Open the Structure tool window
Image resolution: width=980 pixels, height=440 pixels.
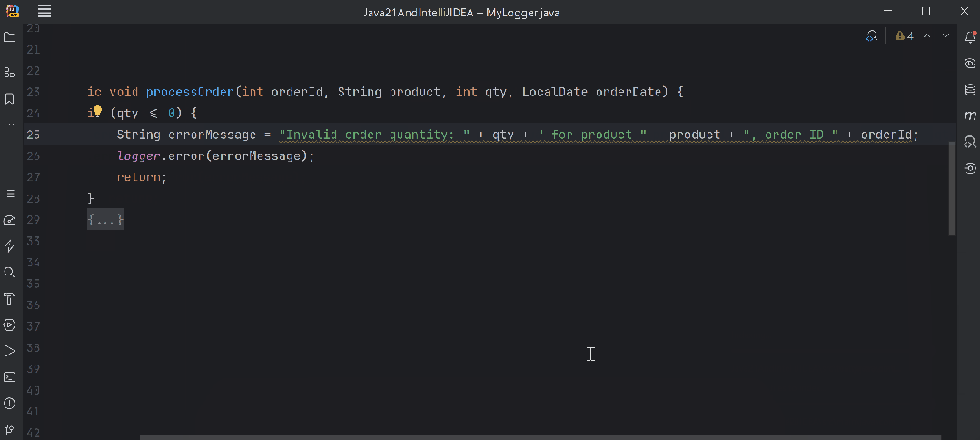click(x=9, y=73)
